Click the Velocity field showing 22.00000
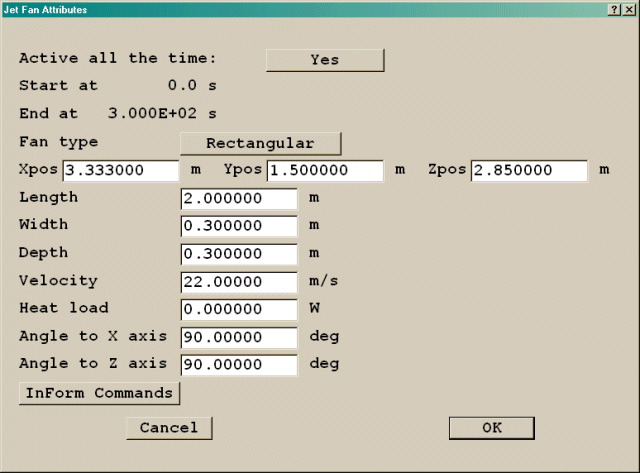Viewport: 640px width, 473px height. (239, 282)
